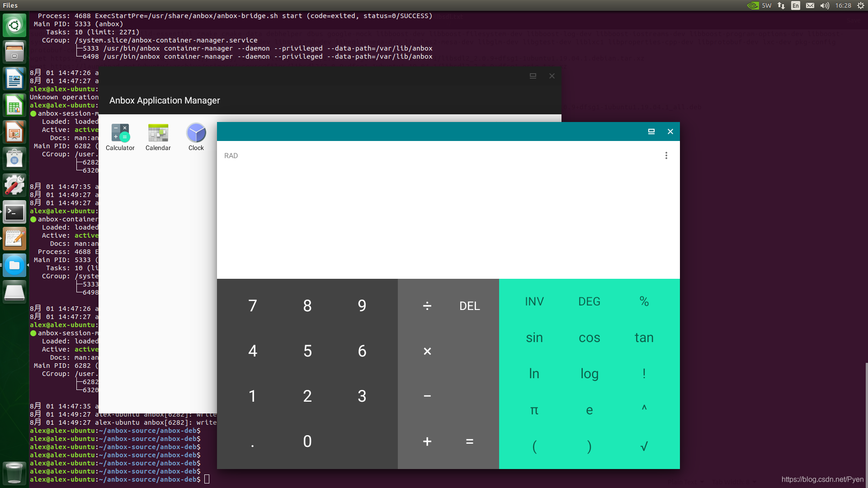Viewport: 868px width, 488px height.
Task: Insert the log function
Action: [x=590, y=374]
